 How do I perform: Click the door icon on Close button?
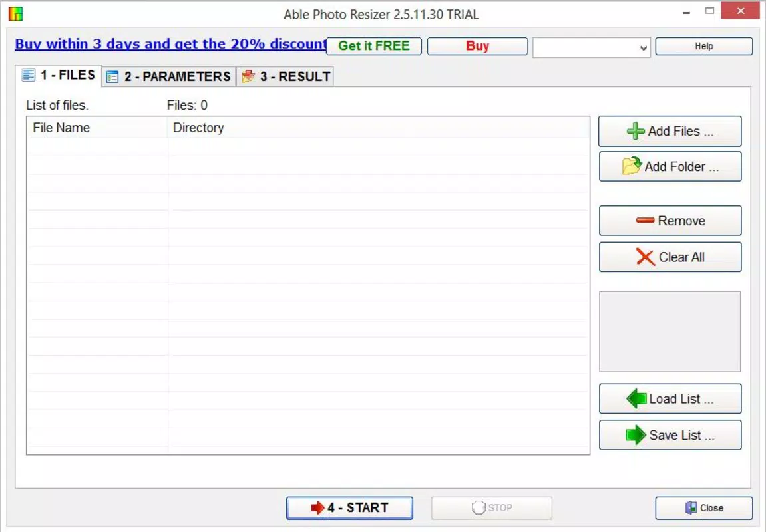click(691, 507)
